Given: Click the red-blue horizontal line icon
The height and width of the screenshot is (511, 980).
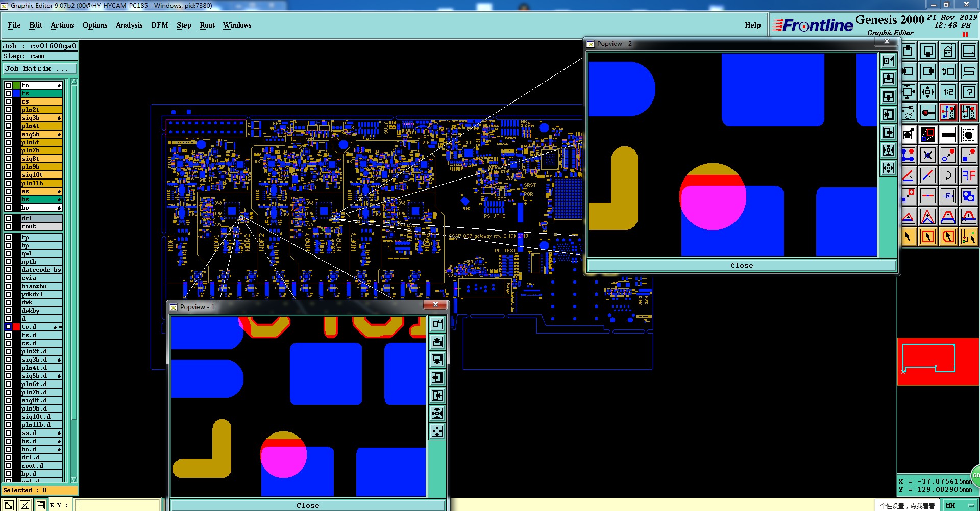Looking at the screenshot, I should tap(928, 195).
